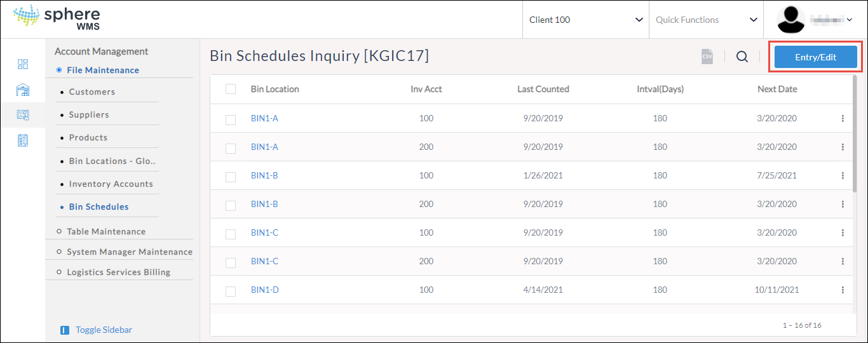Click the Entry/Edit button
Screen dimensions: 868x343
[x=815, y=57]
